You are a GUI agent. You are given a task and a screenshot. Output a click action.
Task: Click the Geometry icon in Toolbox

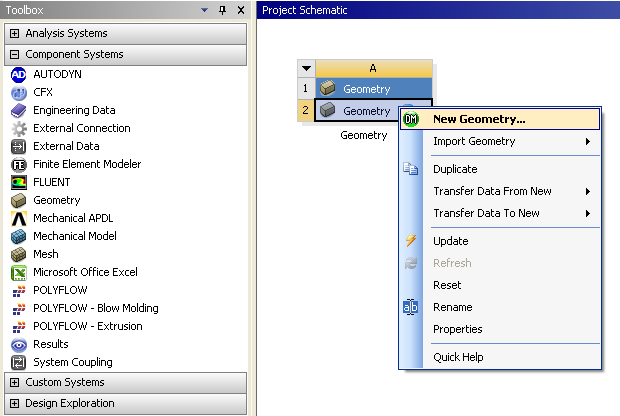pos(19,200)
